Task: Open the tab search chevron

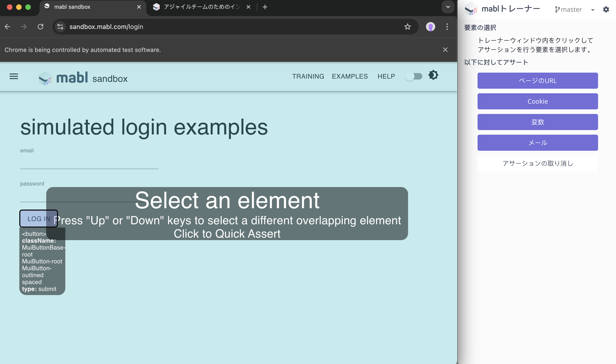Action: tap(448, 7)
